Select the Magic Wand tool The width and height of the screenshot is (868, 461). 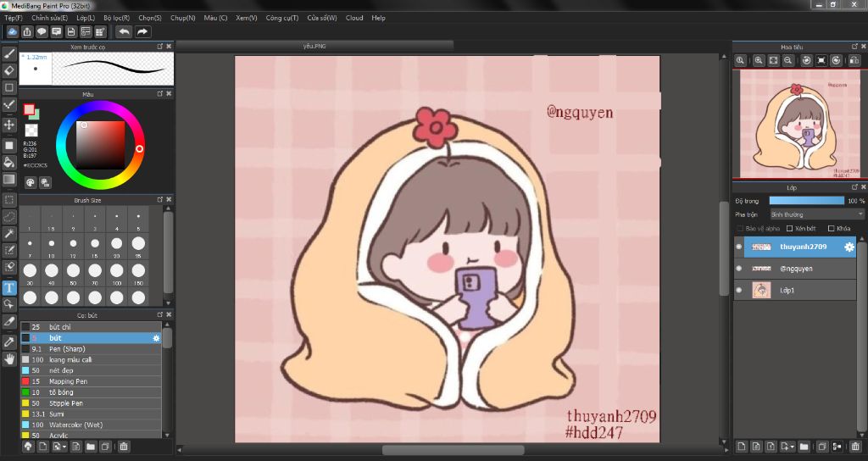coord(8,234)
